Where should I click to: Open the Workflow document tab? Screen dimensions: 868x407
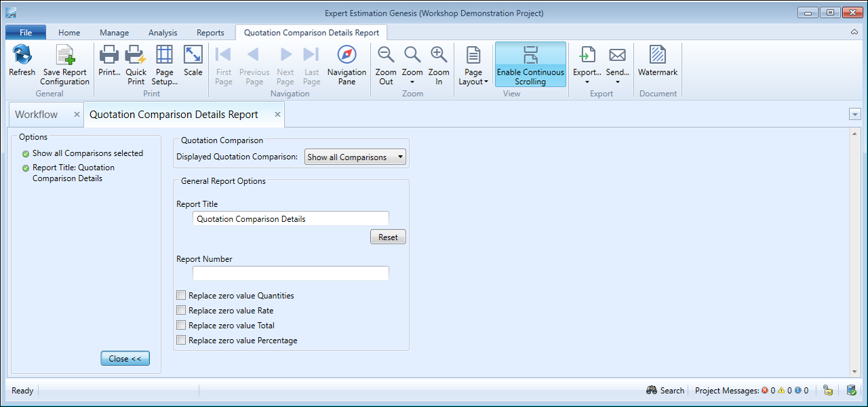37,115
